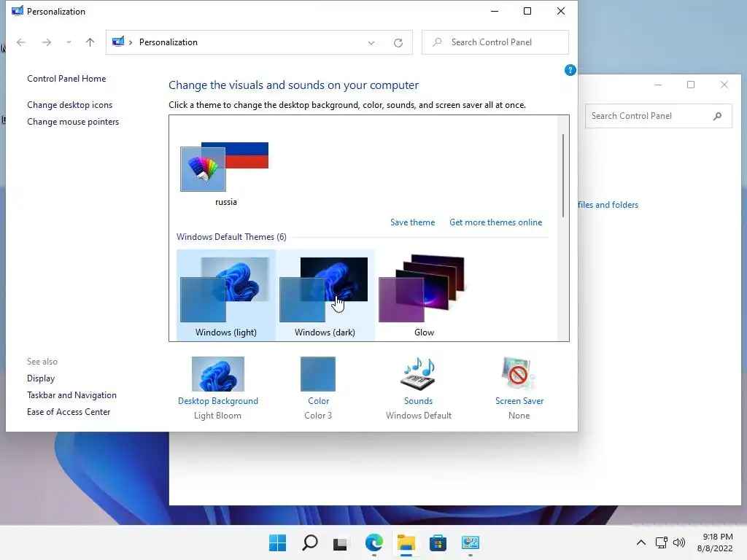Focus the background window's Search Control Panel field
The width and height of the screenshot is (747, 560).
(x=658, y=116)
